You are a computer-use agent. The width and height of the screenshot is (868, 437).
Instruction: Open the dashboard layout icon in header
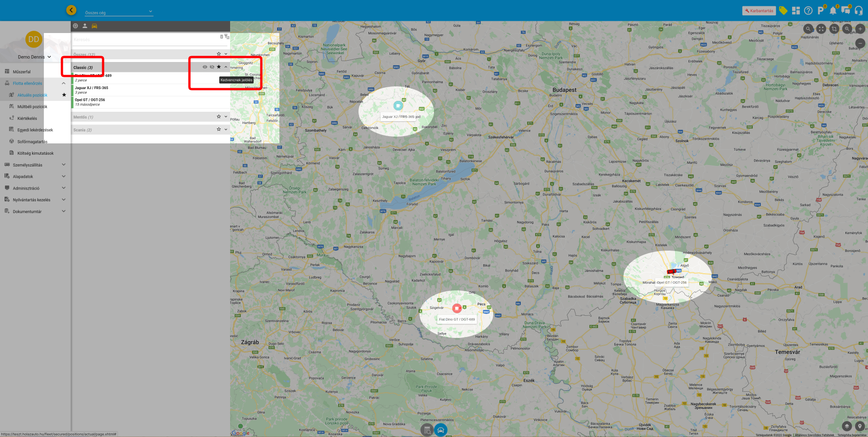[x=796, y=11]
